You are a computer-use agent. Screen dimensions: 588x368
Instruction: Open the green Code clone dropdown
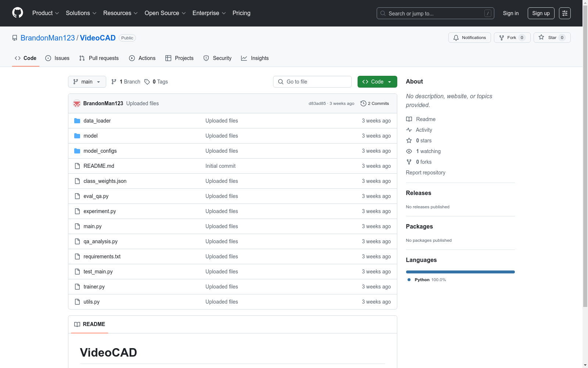click(377, 82)
